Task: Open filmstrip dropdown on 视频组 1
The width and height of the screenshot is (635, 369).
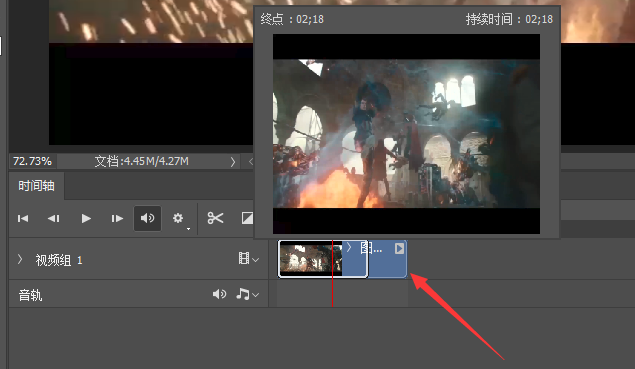Action: (248, 258)
